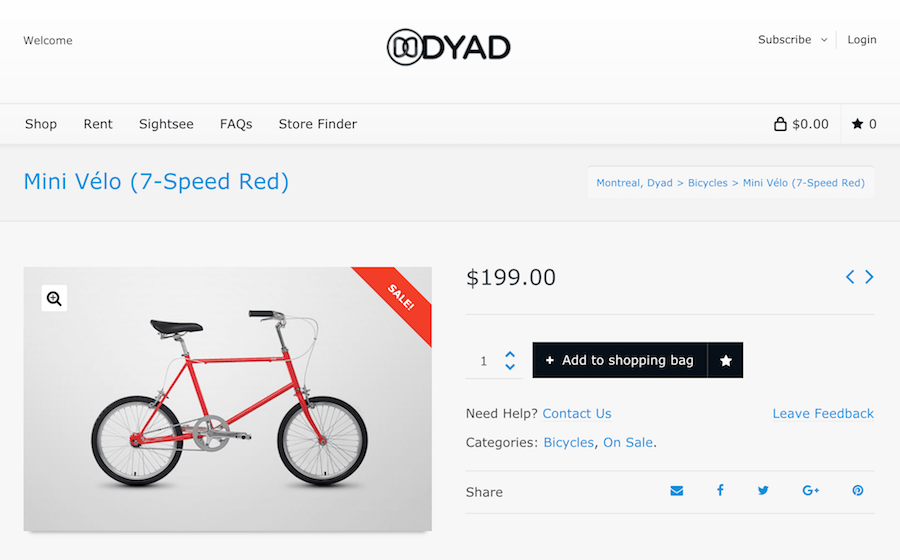Click the DYAD logo
Viewport: 900px width, 560px height.
pos(449,47)
